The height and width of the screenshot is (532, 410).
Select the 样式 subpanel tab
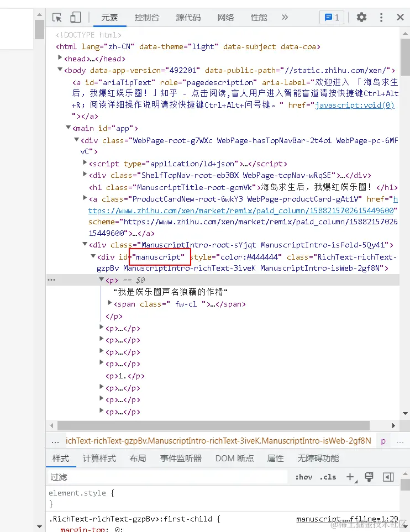pyautogui.click(x=61, y=459)
